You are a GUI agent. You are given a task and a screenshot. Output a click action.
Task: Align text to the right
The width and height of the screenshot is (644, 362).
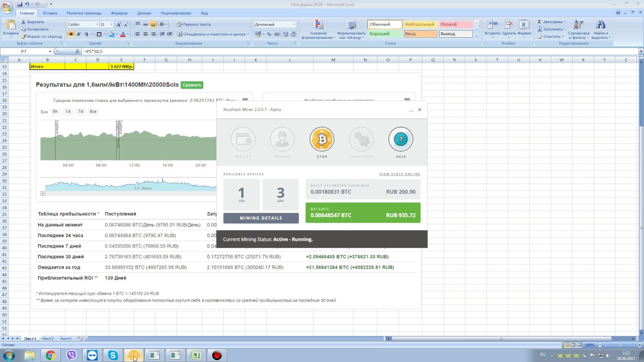pos(153,34)
